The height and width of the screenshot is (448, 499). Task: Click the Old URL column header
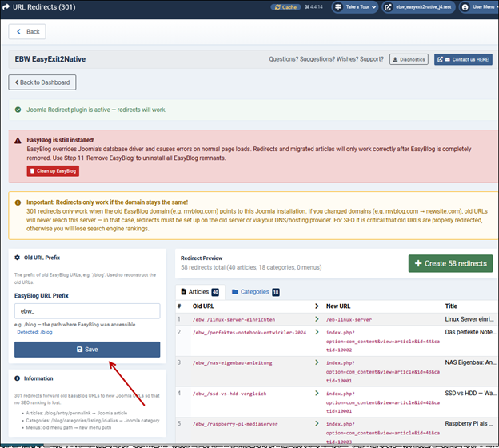point(203,306)
